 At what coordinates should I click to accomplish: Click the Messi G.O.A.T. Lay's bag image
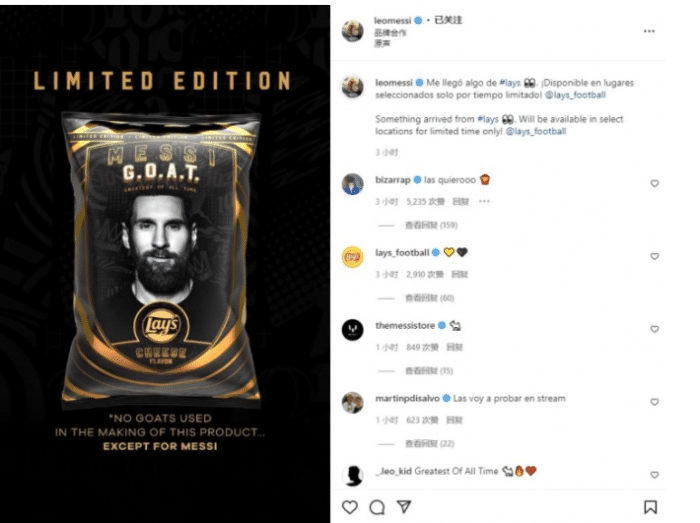click(161, 259)
